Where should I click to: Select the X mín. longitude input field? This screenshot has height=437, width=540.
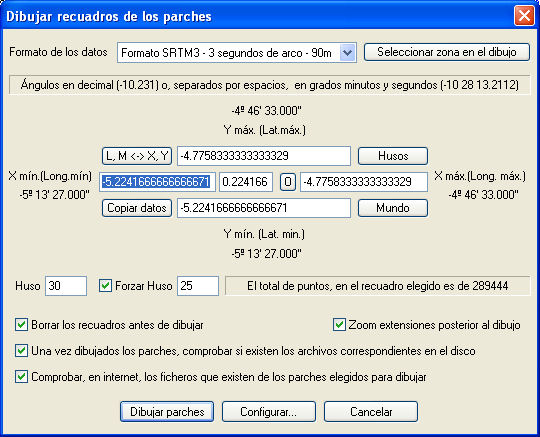pos(157,182)
